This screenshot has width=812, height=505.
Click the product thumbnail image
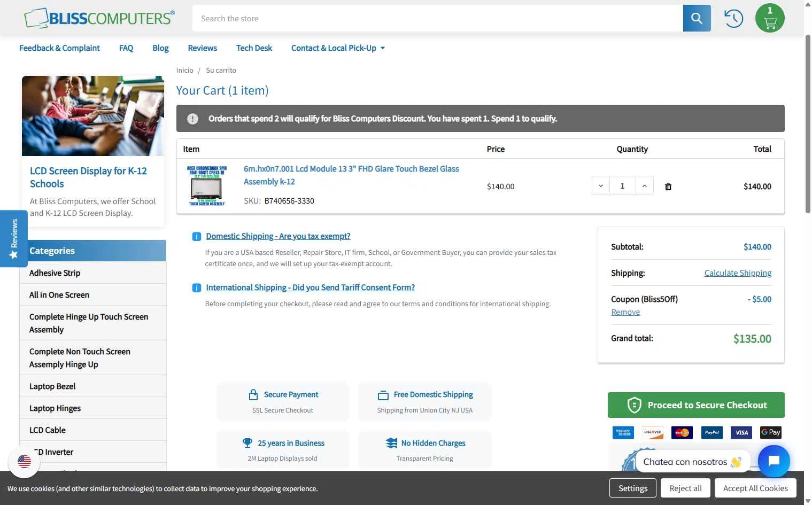click(x=207, y=185)
